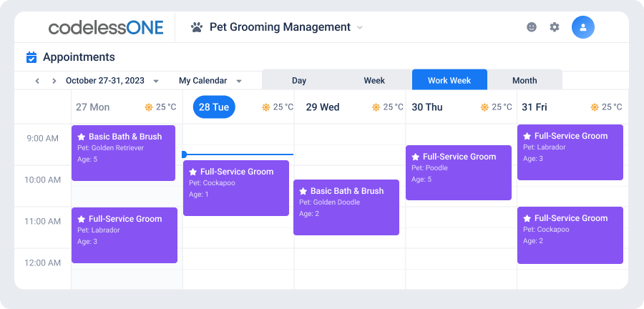Click the smiley face feedback icon
Viewport: 644px width, 309px height.
[532, 27]
